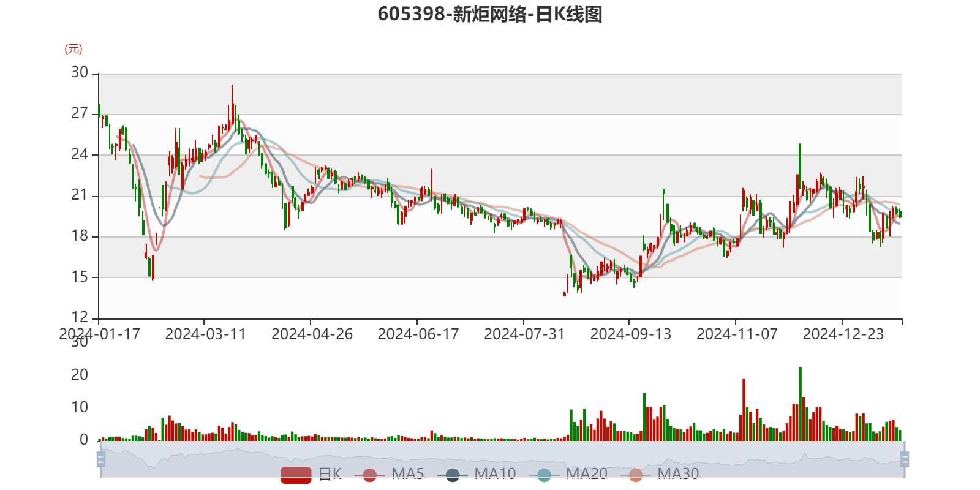
Task: Toggle the MA5 line legend
Action: [389, 474]
